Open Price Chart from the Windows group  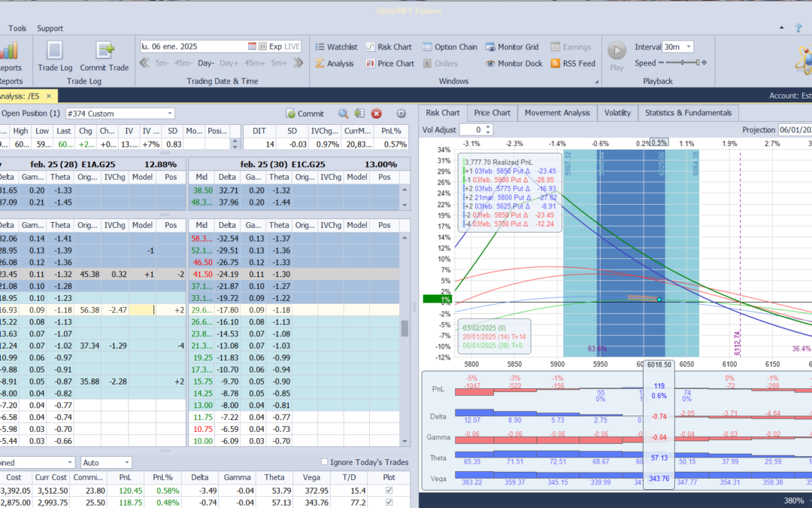[x=390, y=63]
